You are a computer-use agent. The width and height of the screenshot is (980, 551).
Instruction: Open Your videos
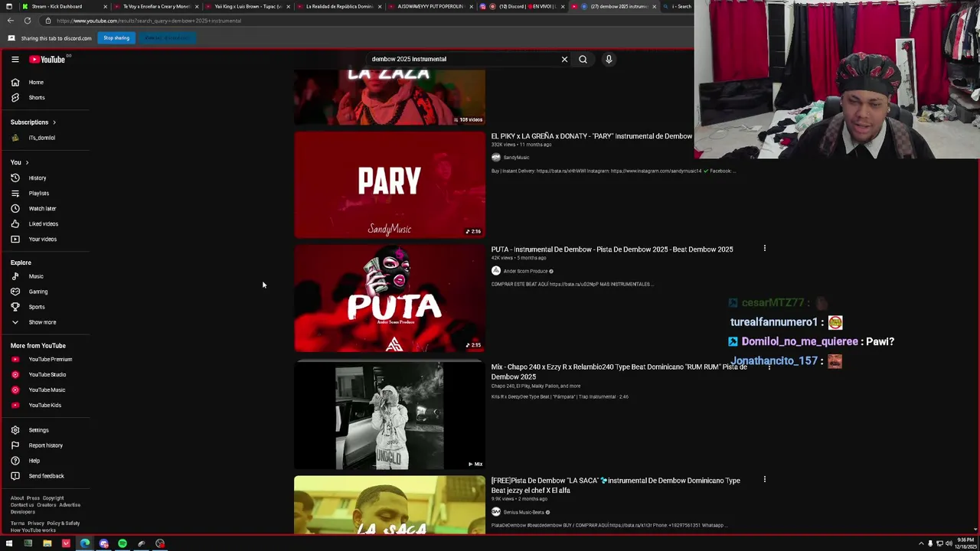pos(44,239)
